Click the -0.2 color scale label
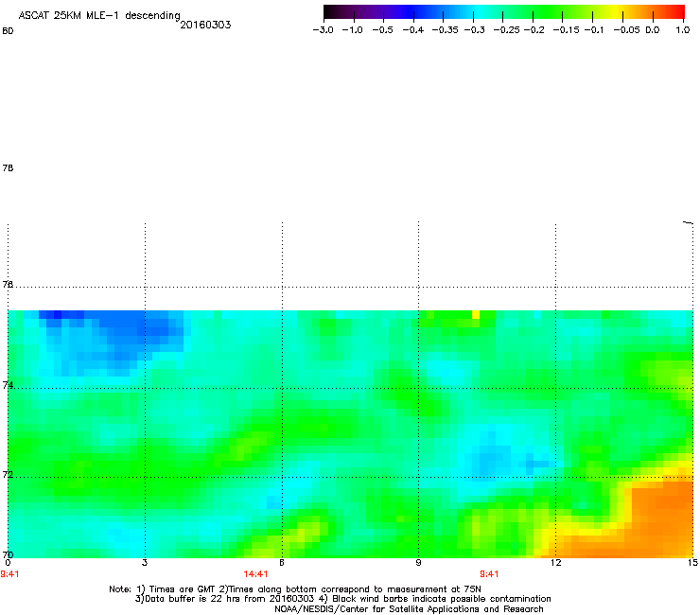700x615 pixels. point(534,30)
